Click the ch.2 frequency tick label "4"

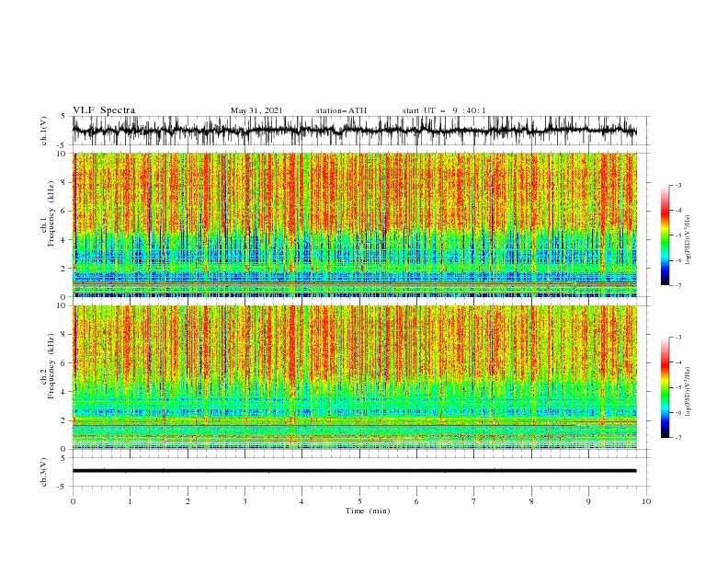(63, 392)
